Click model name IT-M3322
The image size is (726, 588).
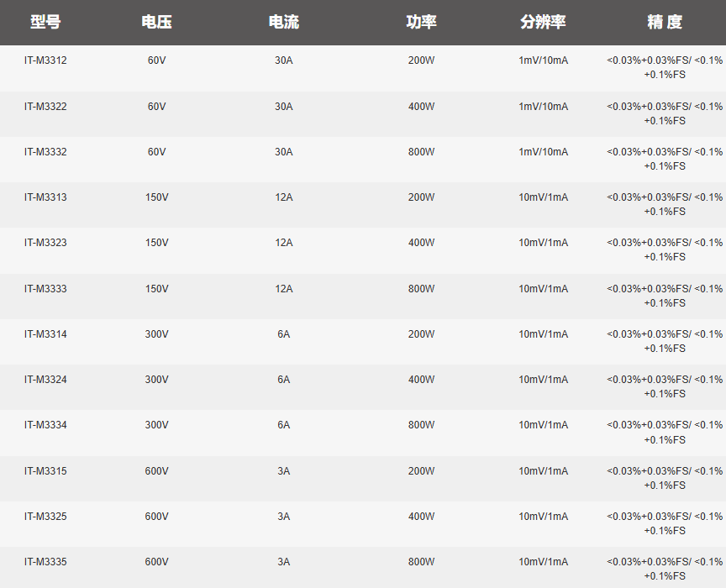click(45, 107)
